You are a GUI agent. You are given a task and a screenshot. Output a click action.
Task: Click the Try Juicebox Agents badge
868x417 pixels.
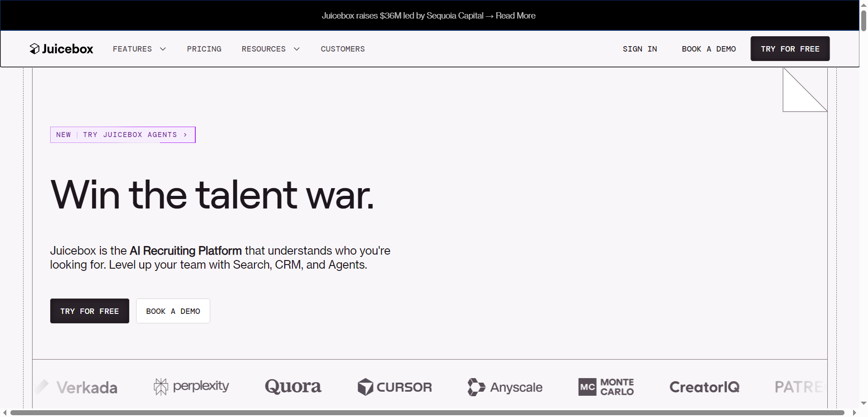[123, 135]
